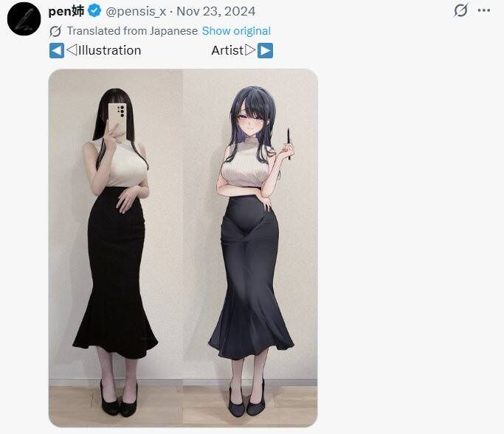Image resolution: width=504 pixels, height=434 pixels.
Task: Open the @pensis_x handle link
Action: (136, 12)
